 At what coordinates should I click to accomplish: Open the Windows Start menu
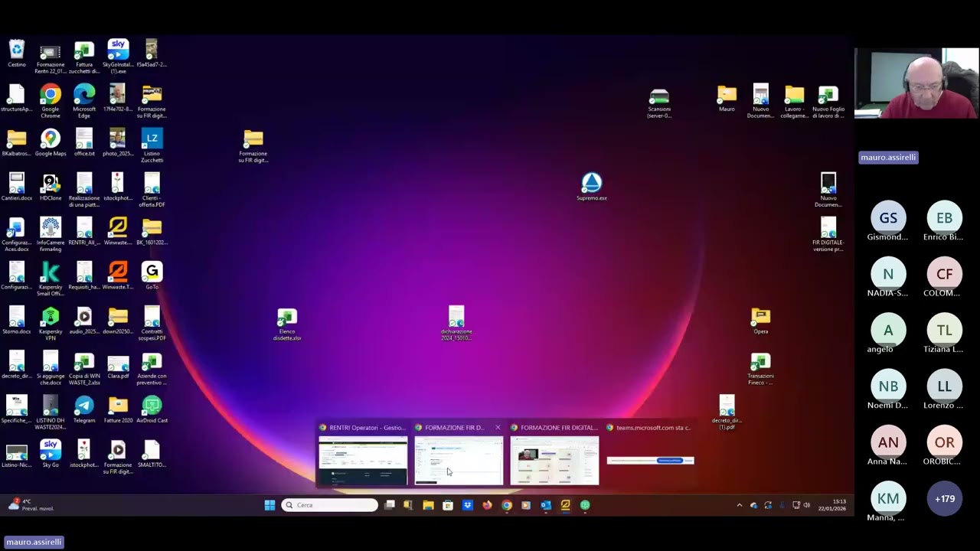click(x=269, y=505)
